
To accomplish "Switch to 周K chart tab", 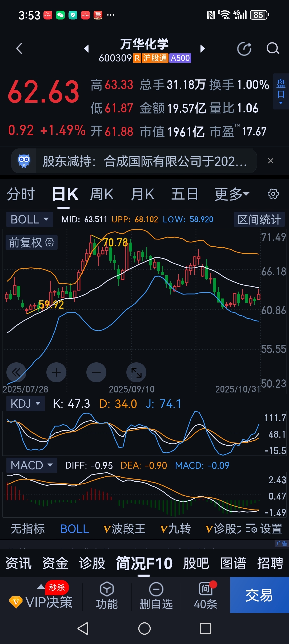I will tap(102, 194).
